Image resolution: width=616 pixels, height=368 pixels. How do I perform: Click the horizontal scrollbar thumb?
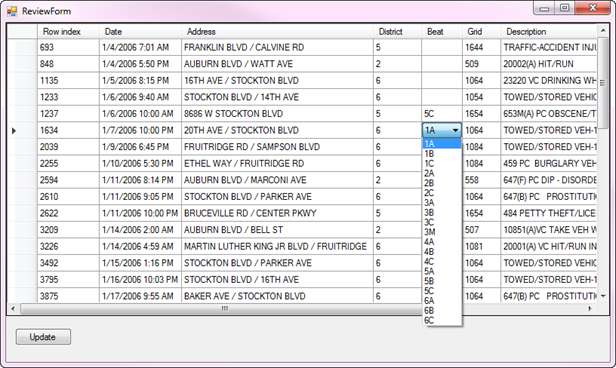pos(225,309)
